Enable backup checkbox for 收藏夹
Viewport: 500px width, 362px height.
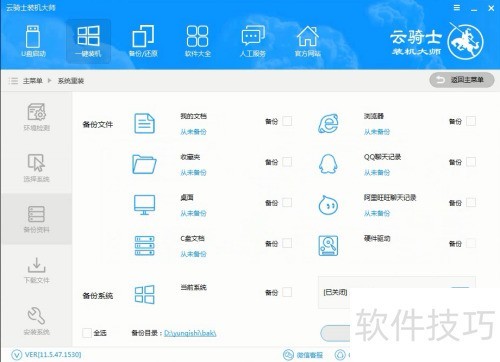pyautogui.click(x=287, y=162)
